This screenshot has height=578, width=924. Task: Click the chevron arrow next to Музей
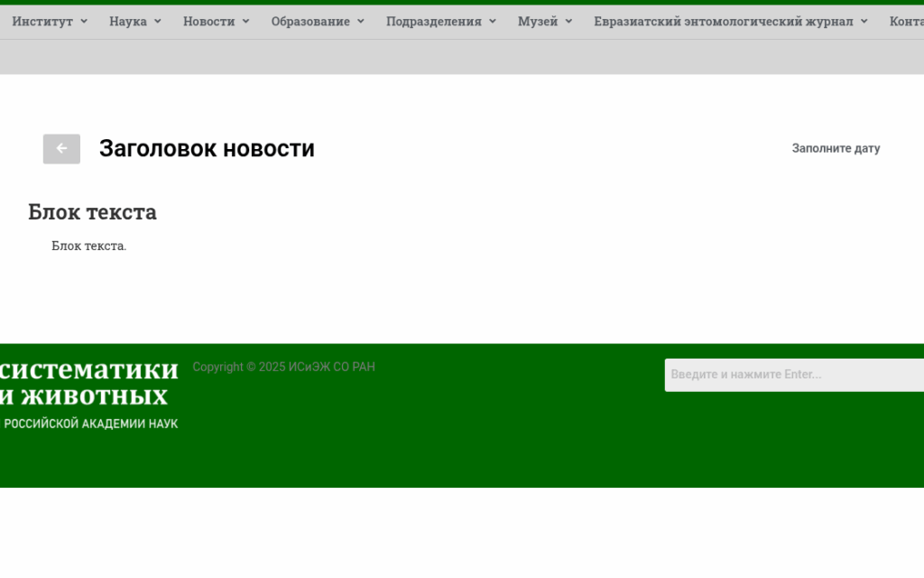568,22
